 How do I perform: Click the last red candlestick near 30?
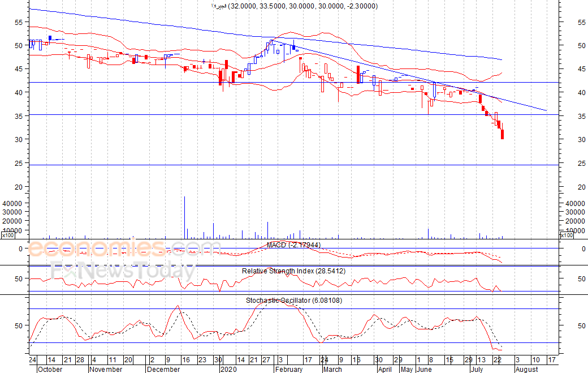(503, 134)
